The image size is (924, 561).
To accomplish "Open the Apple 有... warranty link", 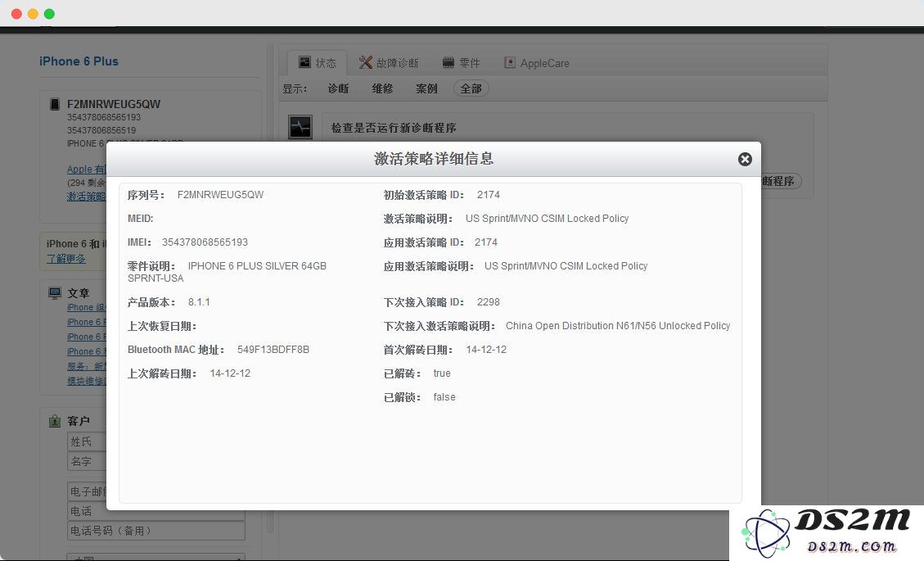I will [86, 170].
